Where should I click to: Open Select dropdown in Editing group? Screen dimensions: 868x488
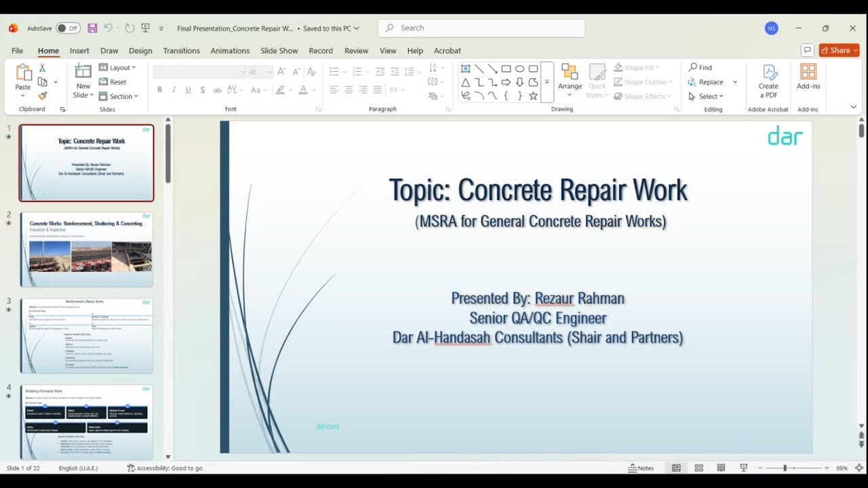tap(705, 96)
